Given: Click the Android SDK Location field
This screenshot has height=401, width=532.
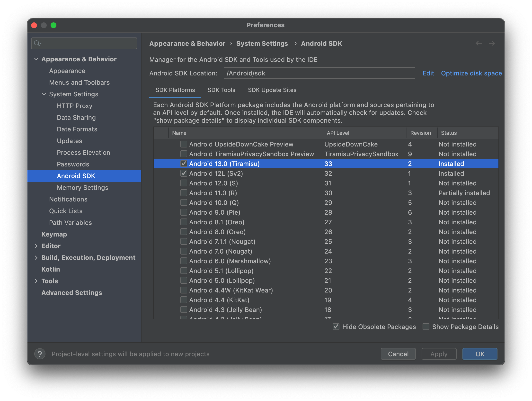Looking at the screenshot, I should [x=319, y=73].
